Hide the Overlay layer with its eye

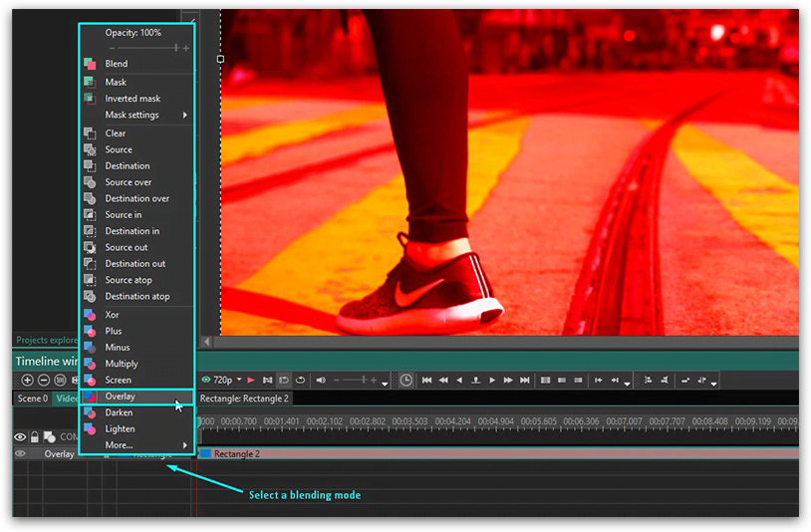[x=20, y=454]
